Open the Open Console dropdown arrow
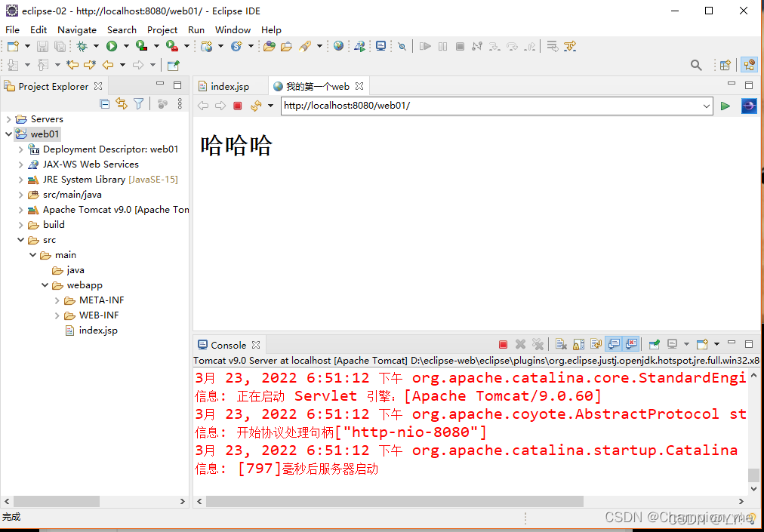764x532 pixels. point(716,344)
